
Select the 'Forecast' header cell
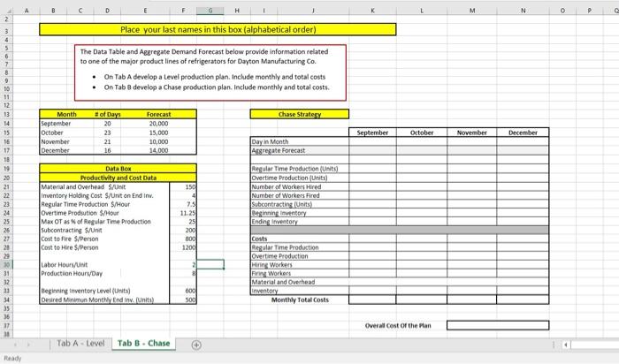158,114
